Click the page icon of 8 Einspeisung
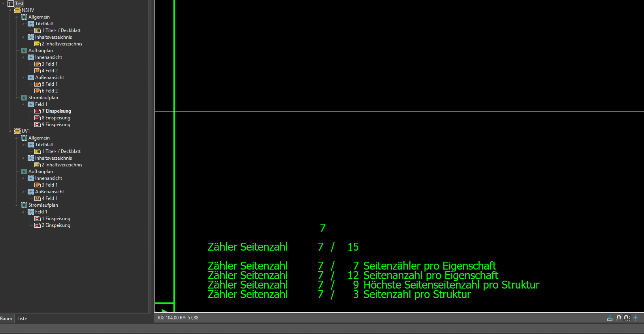Screen dimensions: 644x334 click(x=38, y=118)
